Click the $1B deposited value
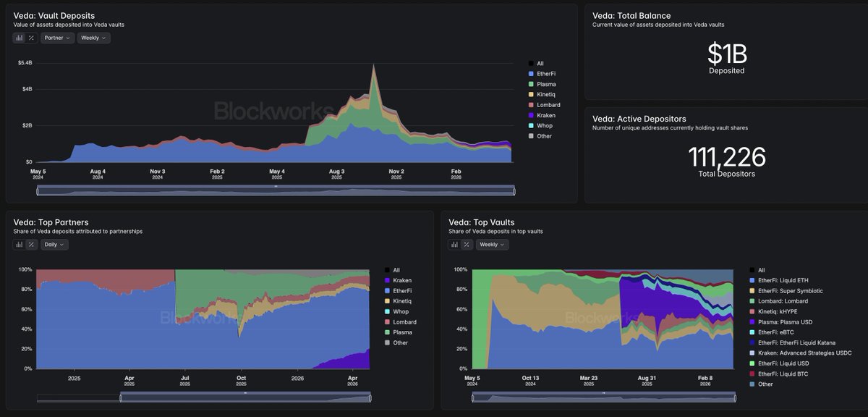The height and width of the screenshot is (417, 868). click(x=726, y=54)
